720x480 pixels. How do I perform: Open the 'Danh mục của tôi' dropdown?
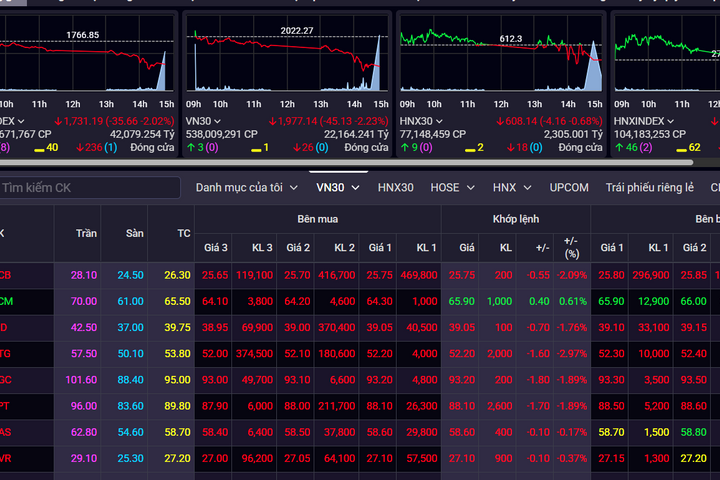(246, 187)
